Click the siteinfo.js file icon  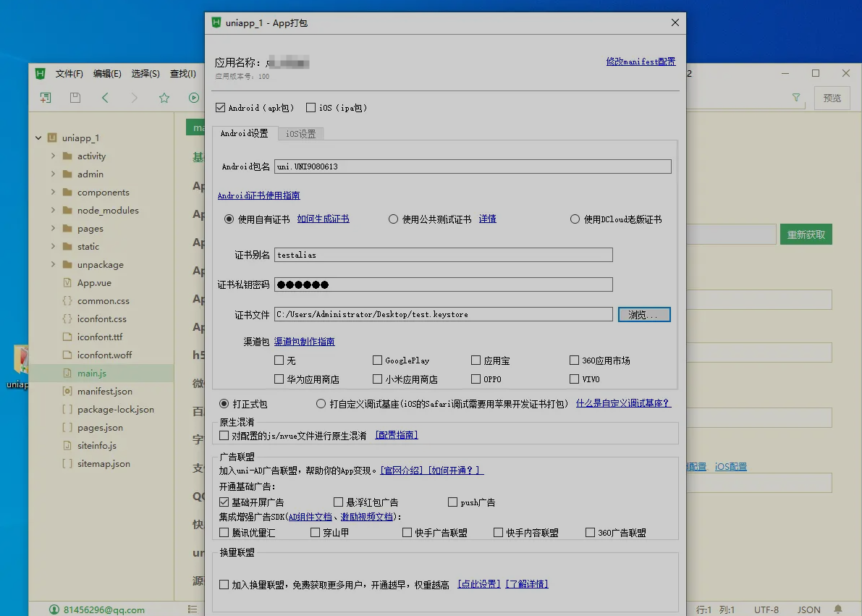(67, 445)
